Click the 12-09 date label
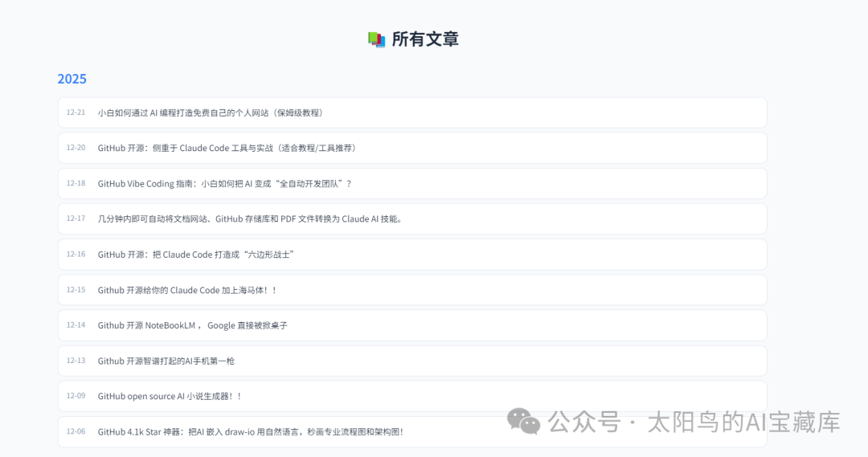The image size is (868, 457). pos(76,396)
